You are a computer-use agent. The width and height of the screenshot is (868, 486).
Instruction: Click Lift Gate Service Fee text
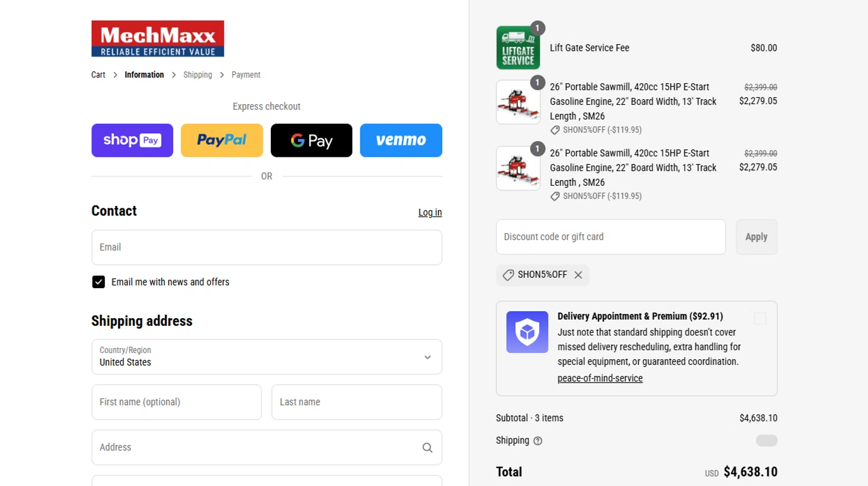(589, 48)
